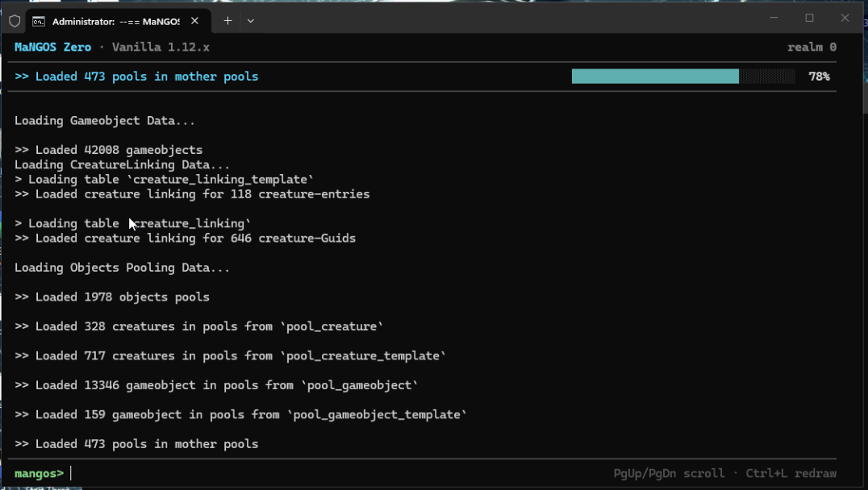868x490 pixels.
Task: Click the 'MaNGOS Zero' header title
Action: pos(52,47)
